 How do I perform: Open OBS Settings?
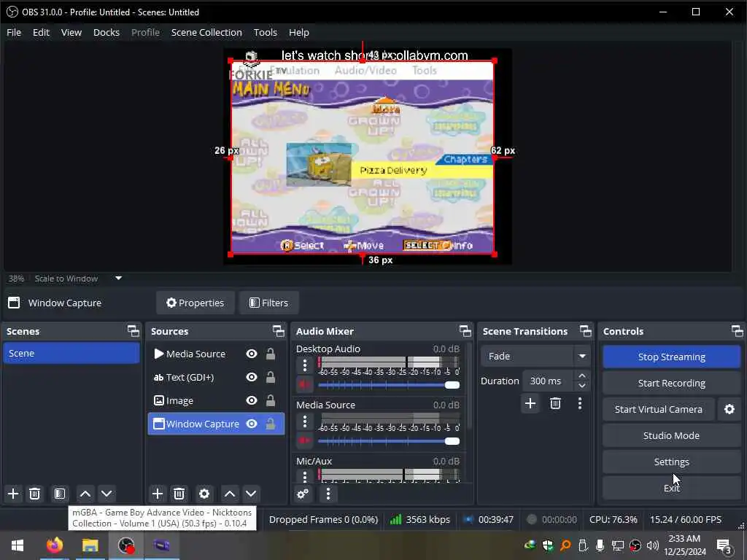672,462
